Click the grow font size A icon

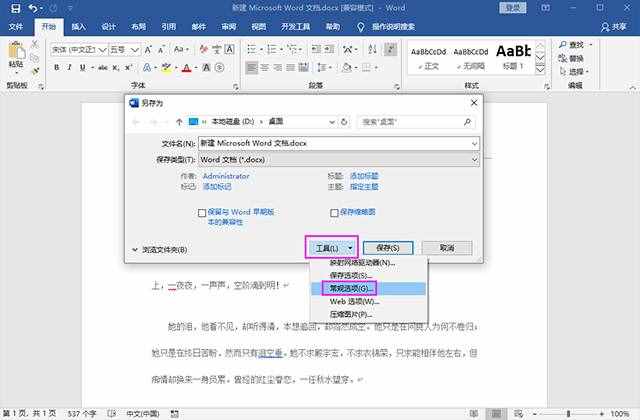tap(148, 50)
